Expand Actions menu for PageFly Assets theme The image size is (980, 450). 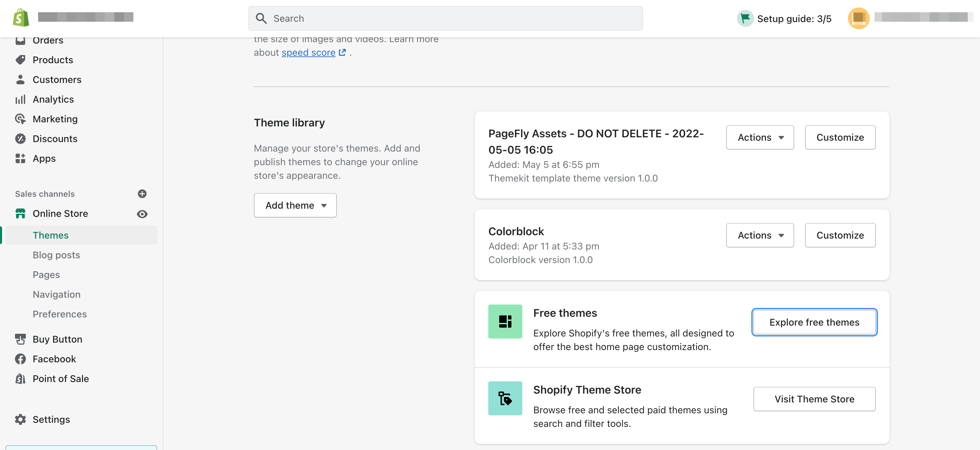click(760, 137)
